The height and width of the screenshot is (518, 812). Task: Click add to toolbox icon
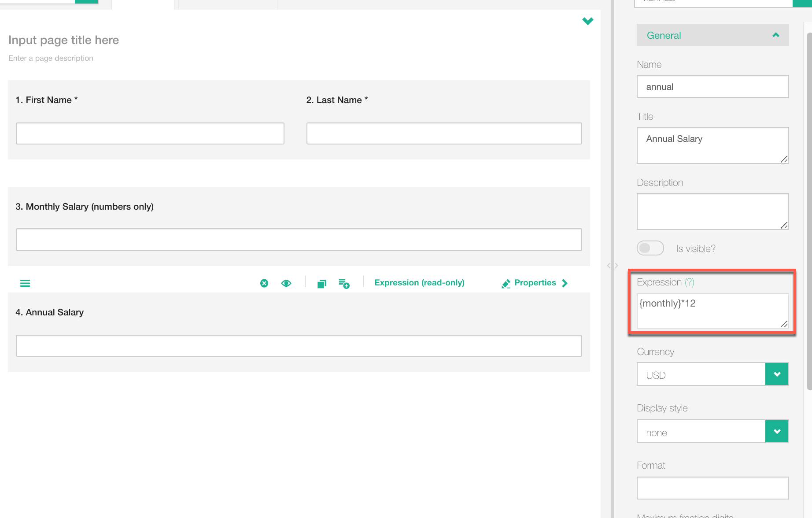click(344, 283)
